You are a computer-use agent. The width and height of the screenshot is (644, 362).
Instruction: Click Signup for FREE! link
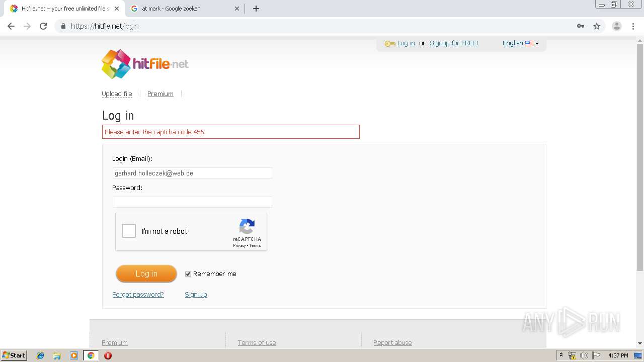pyautogui.click(x=454, y=43)
